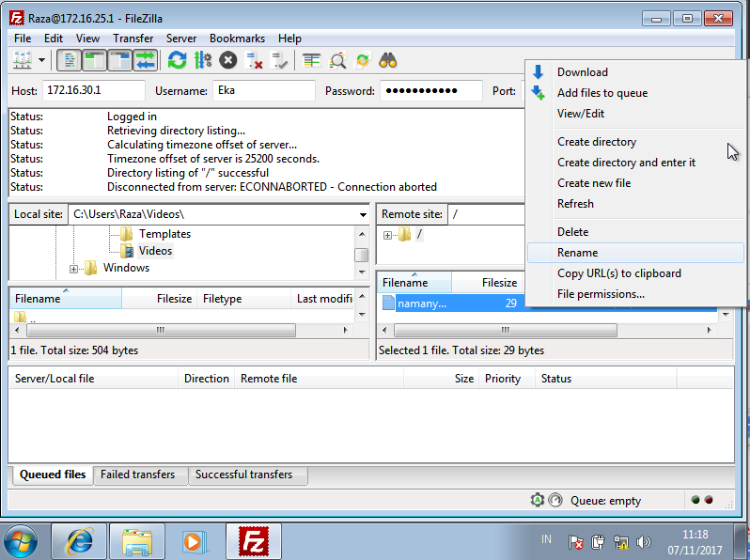Screen dimensions: 750x560
Task: Sort local list by Filesize column
Action: tap(158, 299)
